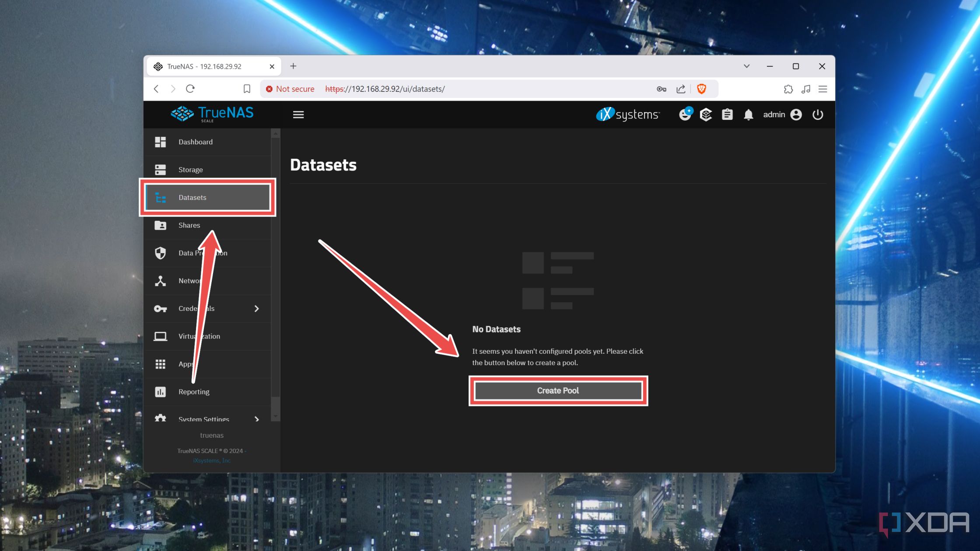The width and height of the screenshot is (980, 551).
Task: Toggle the hamburger menu sidebar
Action: pos(298,115)
